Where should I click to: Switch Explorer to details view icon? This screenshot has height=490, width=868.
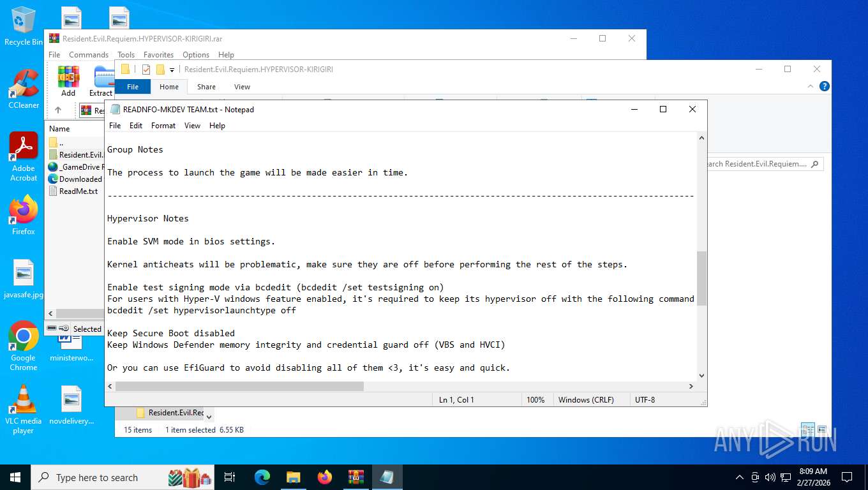(808, 430)
